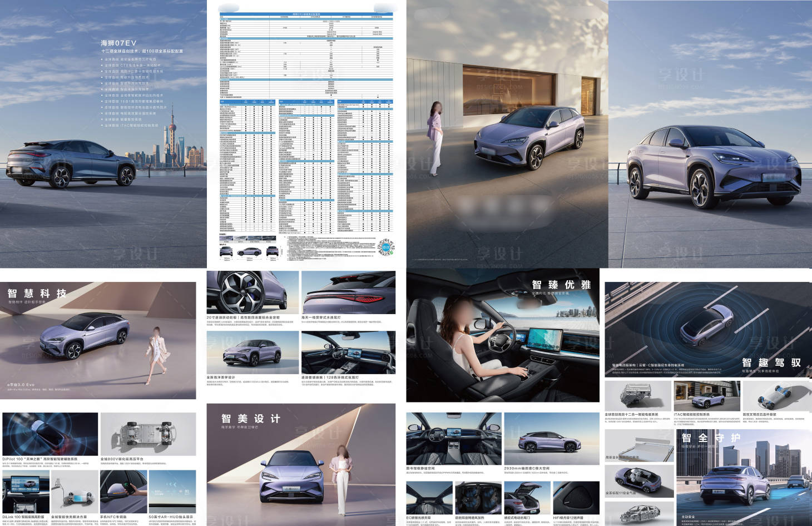Click the e平台3.0 Evo caption
Screen dimensions: 812x526
tap(21, 385)
